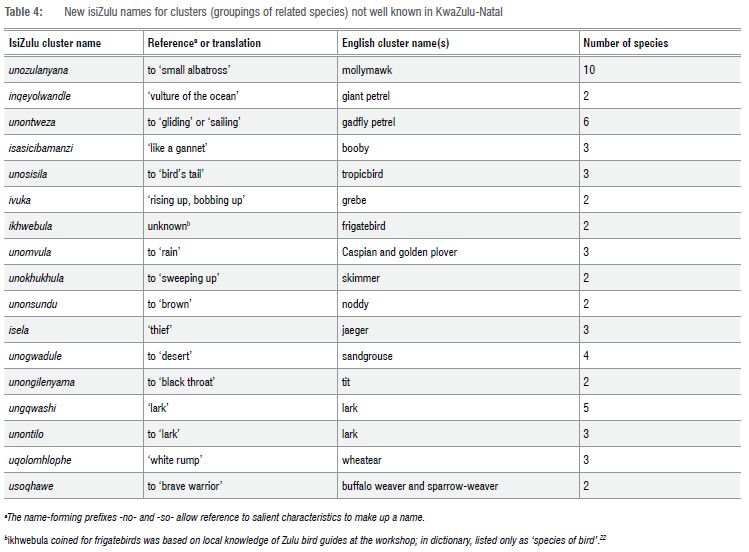Click the 'mollymawk' English name cell
Viewport: 749px width, 552px height.
point(368,70)
